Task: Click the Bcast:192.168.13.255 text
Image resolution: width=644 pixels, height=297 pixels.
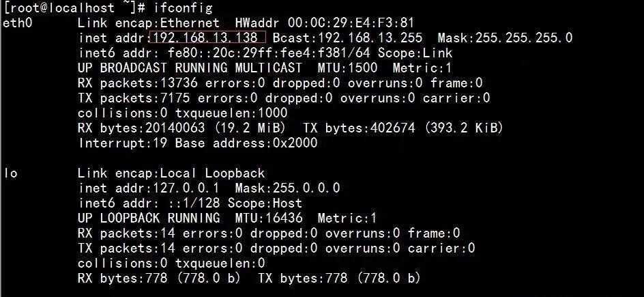Action: click(347, 38)
